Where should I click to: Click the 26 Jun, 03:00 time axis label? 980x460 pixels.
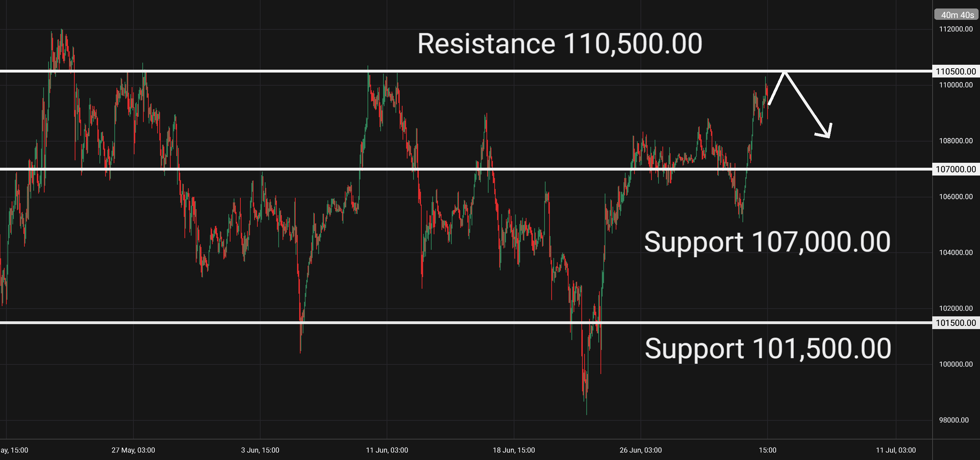coord(641,450)
